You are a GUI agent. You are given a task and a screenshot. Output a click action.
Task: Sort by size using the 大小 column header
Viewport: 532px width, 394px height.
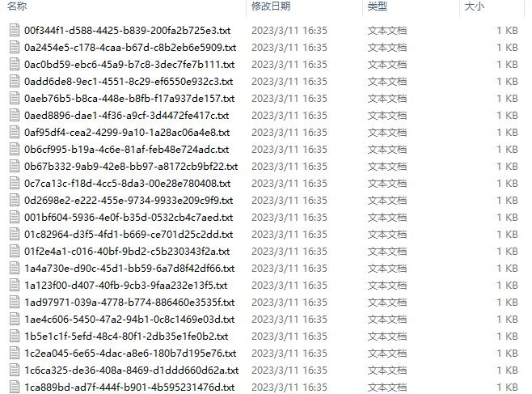(475, 6)
